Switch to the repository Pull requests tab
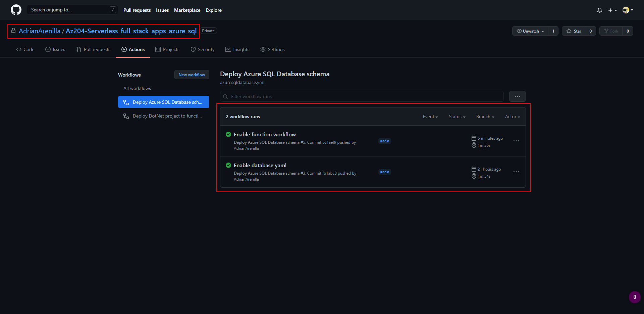Viewport: 644px width, 314px height. tap(93, 49)
